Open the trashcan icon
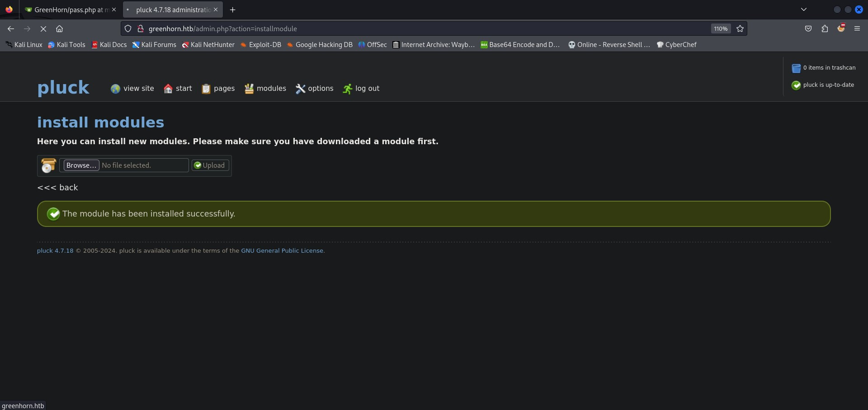 click(x=796, y=68)
